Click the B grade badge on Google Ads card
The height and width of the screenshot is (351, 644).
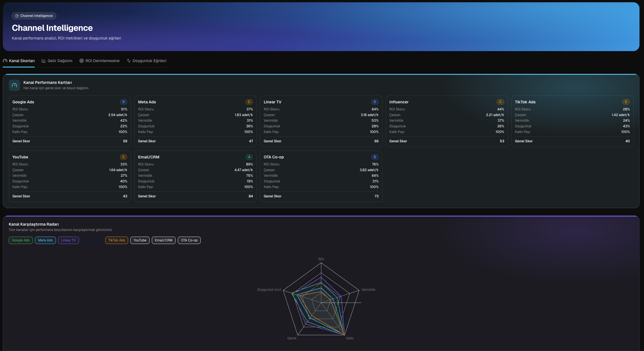[124, 102]
